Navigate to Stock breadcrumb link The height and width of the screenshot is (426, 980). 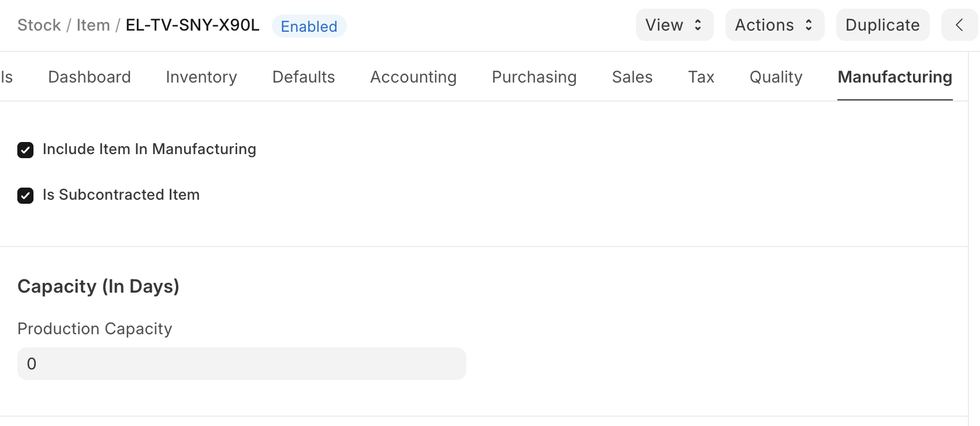tap(39, 25)
